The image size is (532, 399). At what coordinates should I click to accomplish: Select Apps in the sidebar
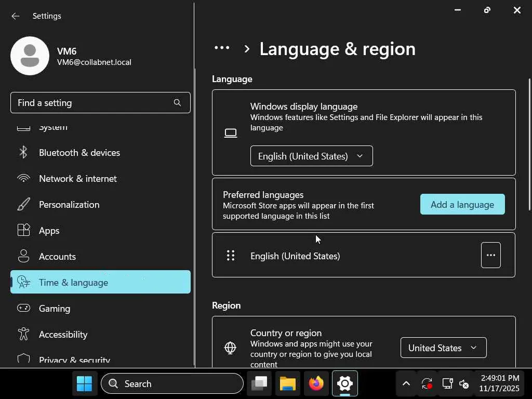tap(100, 230)
